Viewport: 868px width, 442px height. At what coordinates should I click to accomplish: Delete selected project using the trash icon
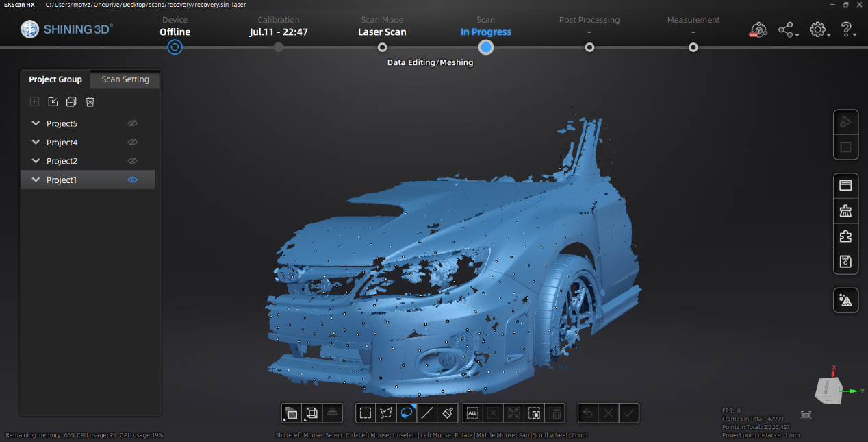point(90,101)
